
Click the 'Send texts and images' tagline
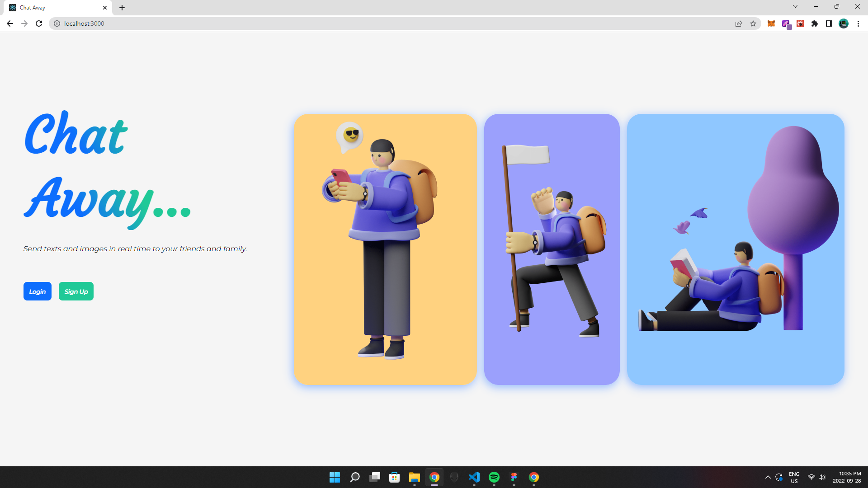pyautogui.click(x=135, y=249)
